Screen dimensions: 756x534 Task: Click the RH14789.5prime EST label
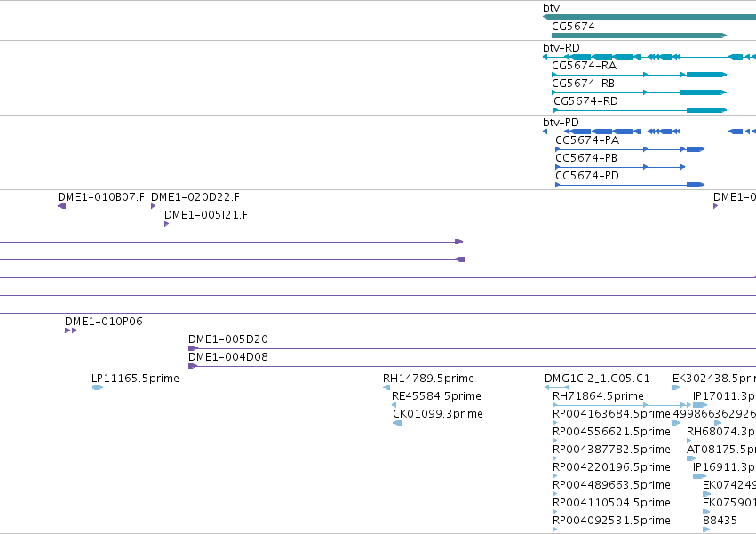[428, 379]
